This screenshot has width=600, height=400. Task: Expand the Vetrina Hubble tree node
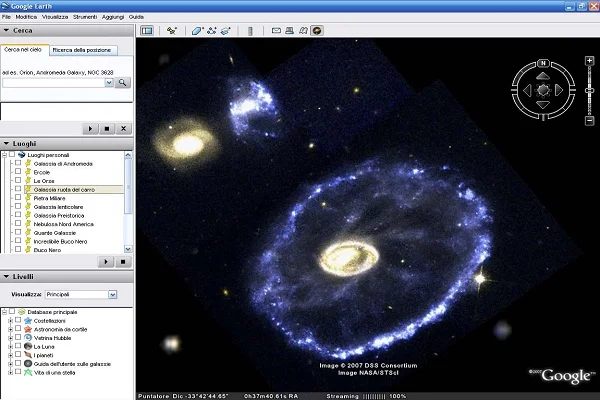click(x=9, y=338)
